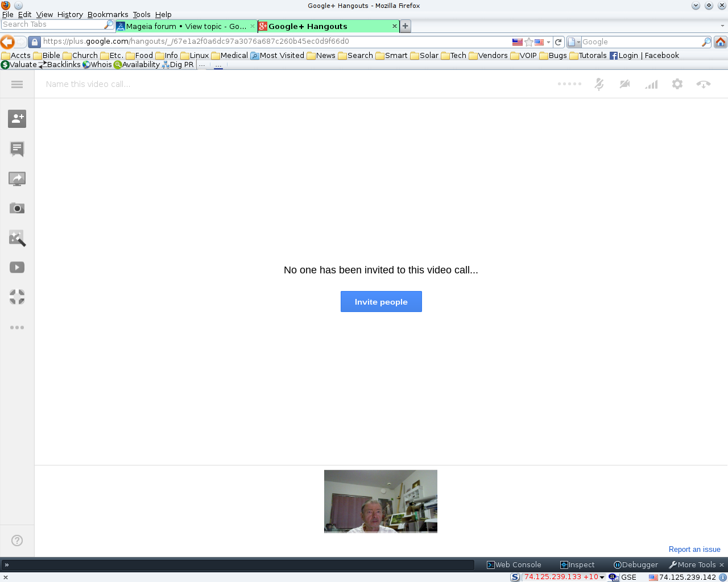Expand the More Tools menu

pyautogui.click(x=692, y=565)
